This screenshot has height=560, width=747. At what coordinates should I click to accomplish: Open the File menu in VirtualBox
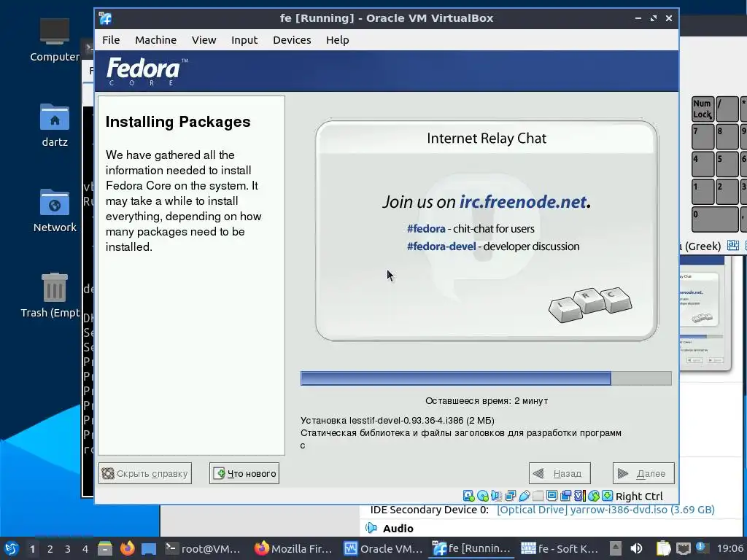(x=111, y=40)
